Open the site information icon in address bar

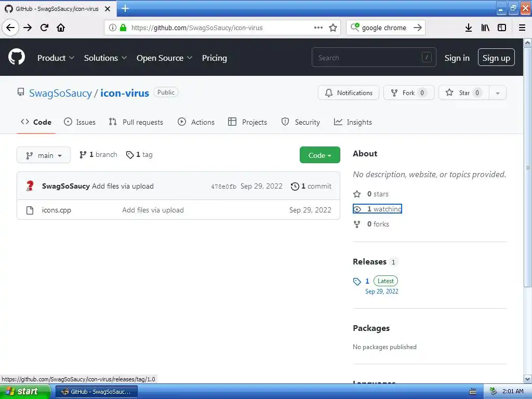(113, 28)
